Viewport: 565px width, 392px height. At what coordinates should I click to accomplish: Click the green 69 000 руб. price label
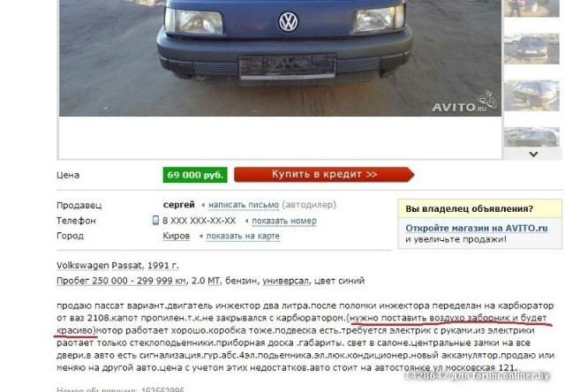pos(195,175)
